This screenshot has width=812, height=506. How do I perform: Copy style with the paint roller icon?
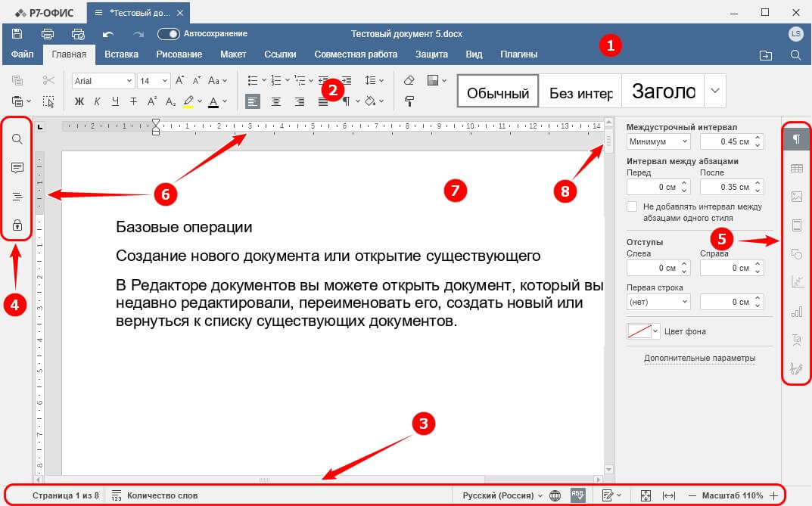coord(409,101)
